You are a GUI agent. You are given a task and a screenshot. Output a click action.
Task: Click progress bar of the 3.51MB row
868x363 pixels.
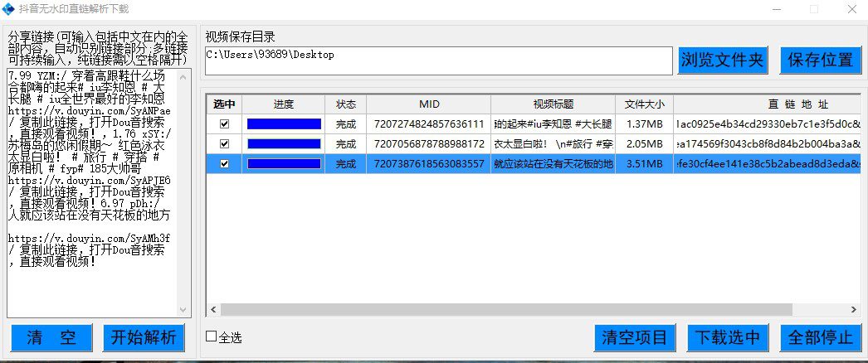coord(284,164)
